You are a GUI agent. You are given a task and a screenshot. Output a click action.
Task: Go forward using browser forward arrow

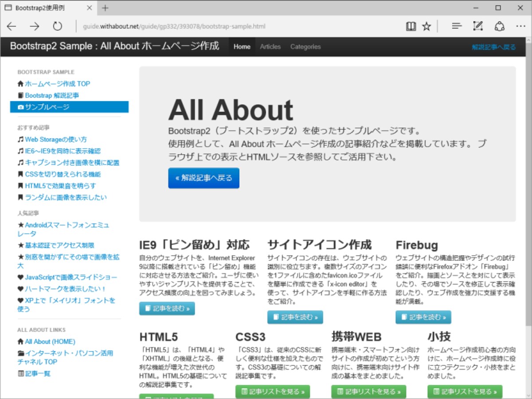tap(35, 27)
